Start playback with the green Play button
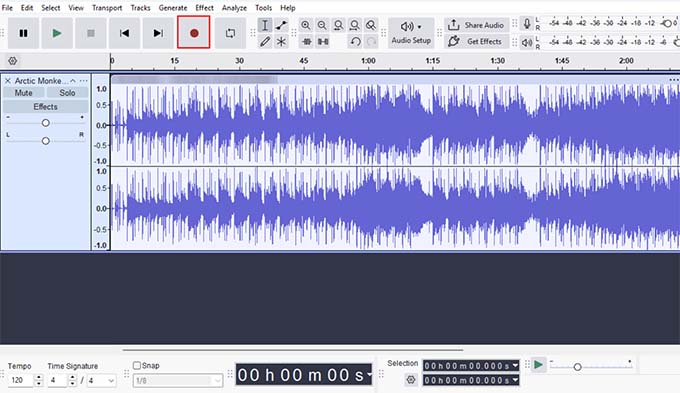Screen dimensions: 680x393 pyautogui.click(x=57, y=33)
